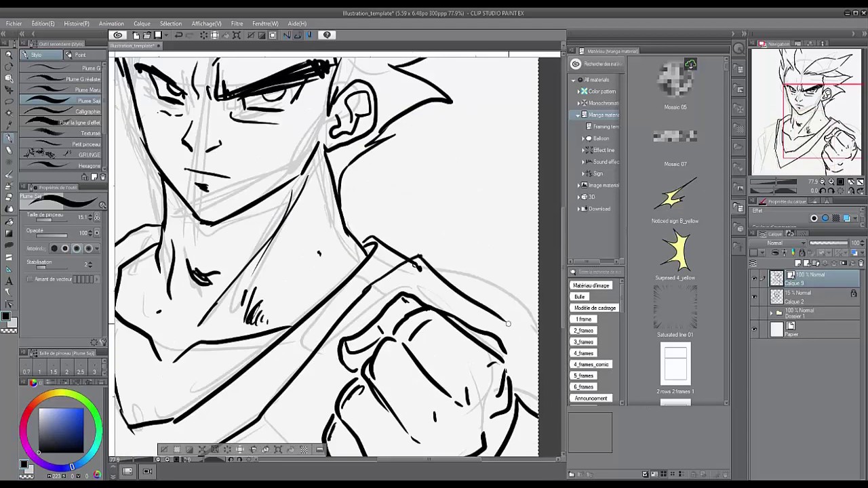Select the Text tool
The width and height of the screenshot is (868, 488).
coord(9,281)
